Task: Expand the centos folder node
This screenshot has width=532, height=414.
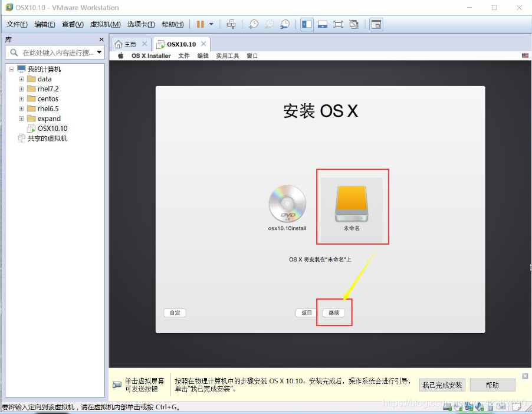Action: [x=21, y=98]
